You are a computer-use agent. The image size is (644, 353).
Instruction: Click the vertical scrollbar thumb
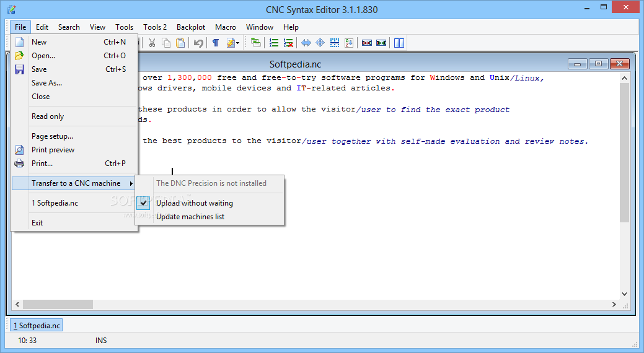click(x=624, y=153)
